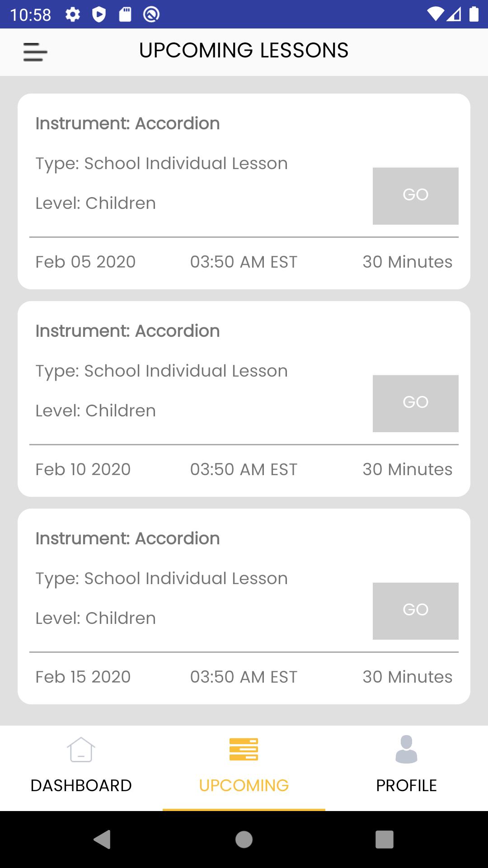Open the hamburger navigation menu
The image size is (488, 868).
pyautogui.click(x=35, y=52)
